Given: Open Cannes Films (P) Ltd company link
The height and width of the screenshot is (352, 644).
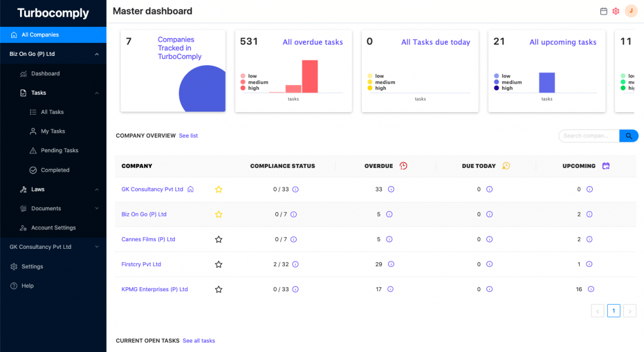Looking at the screenshot, I should click(x=148, y=239).
